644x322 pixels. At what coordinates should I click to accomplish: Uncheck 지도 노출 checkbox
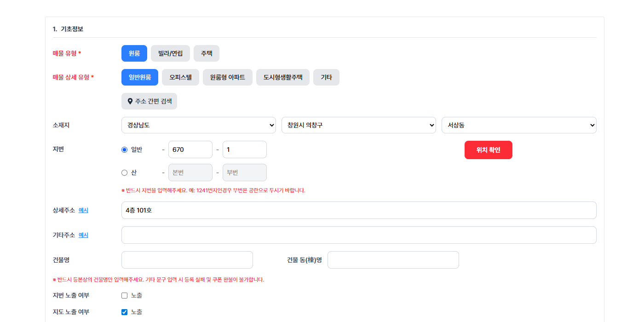point(124,312)
